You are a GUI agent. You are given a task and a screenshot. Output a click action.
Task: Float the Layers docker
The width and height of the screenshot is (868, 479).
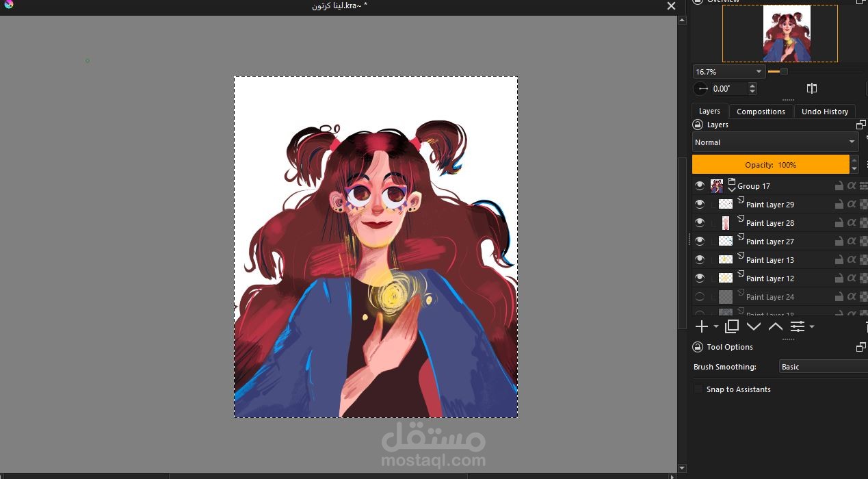pos(860,125)
